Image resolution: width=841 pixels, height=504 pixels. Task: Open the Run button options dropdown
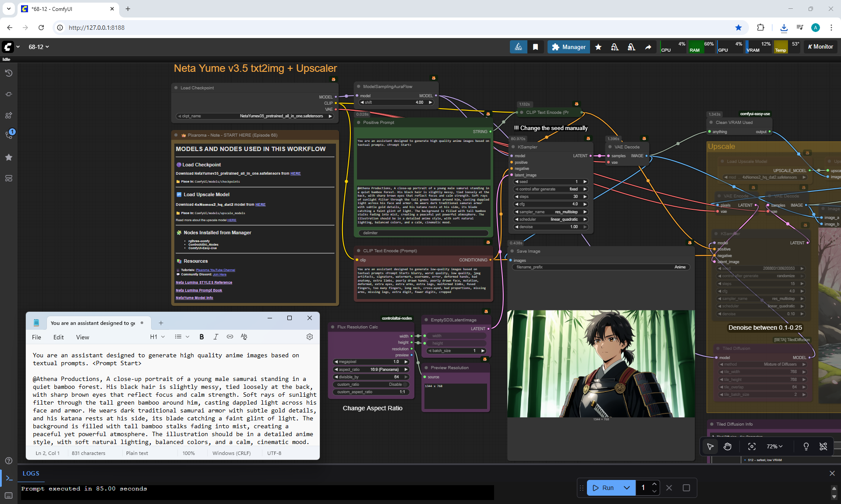627,487
